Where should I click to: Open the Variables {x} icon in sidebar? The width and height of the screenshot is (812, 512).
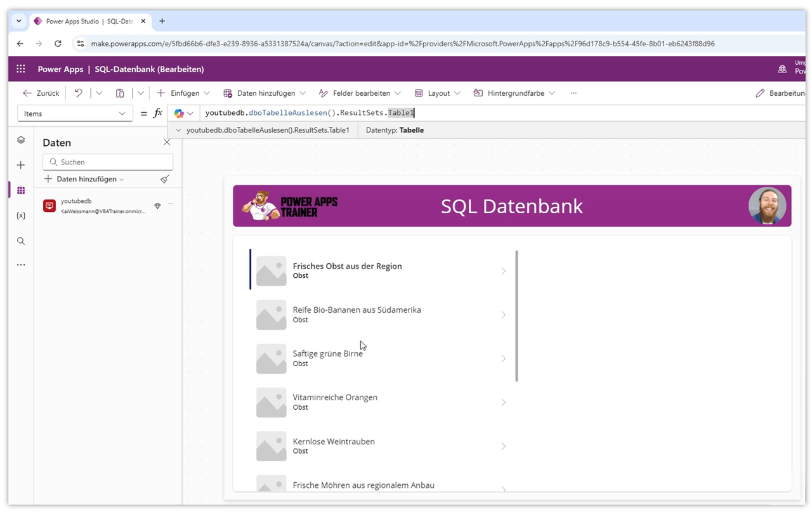pyautogui.click(x=21, y=216)
